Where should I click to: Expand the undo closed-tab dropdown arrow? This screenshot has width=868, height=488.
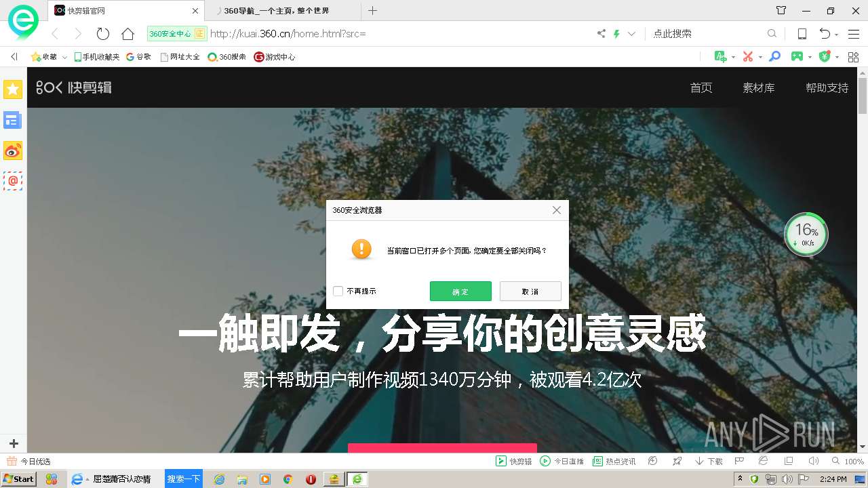(x=837, y=34)
